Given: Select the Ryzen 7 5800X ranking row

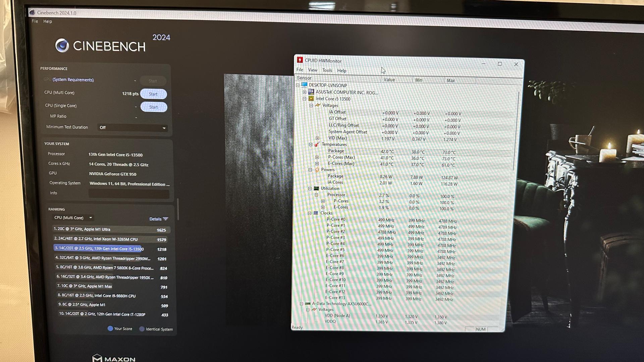Looking at the screenshot, I should pos(112,268).
